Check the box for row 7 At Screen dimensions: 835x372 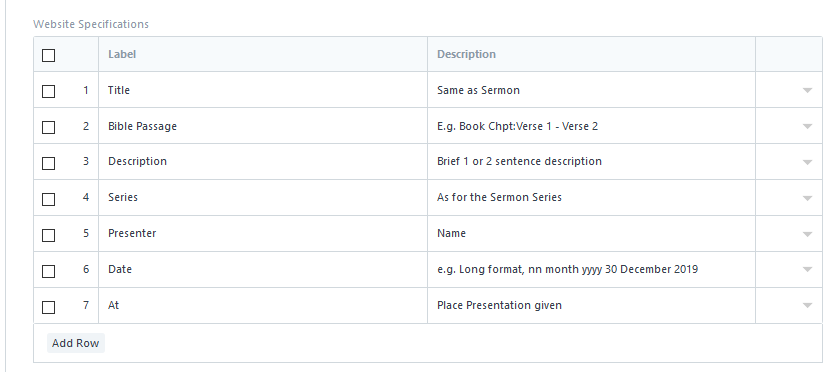tap(48, 307)
